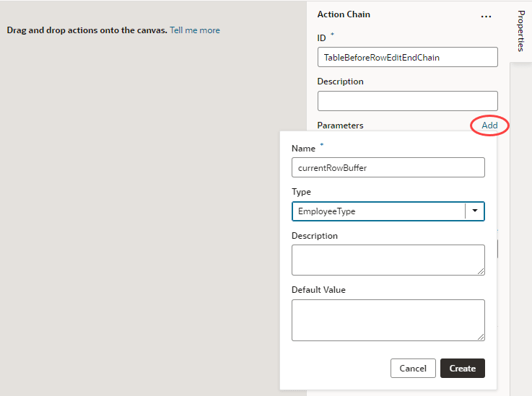Click the Parameters section label

(x=340, y=126)
